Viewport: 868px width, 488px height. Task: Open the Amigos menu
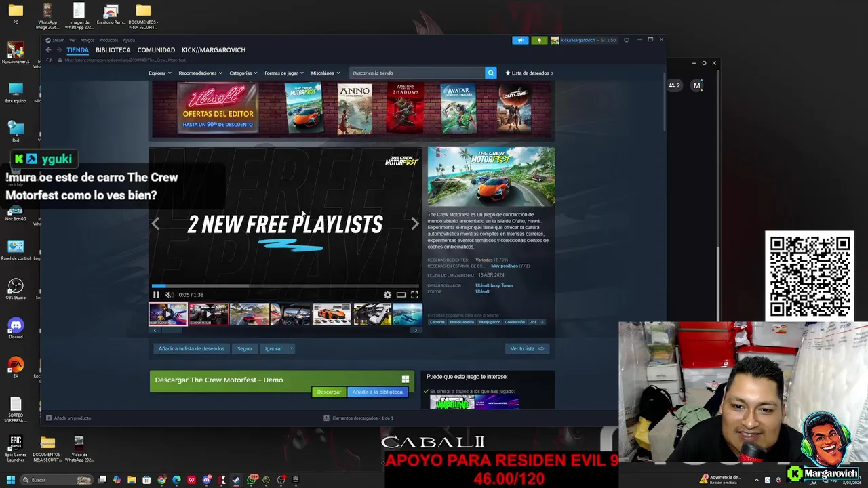87,40
